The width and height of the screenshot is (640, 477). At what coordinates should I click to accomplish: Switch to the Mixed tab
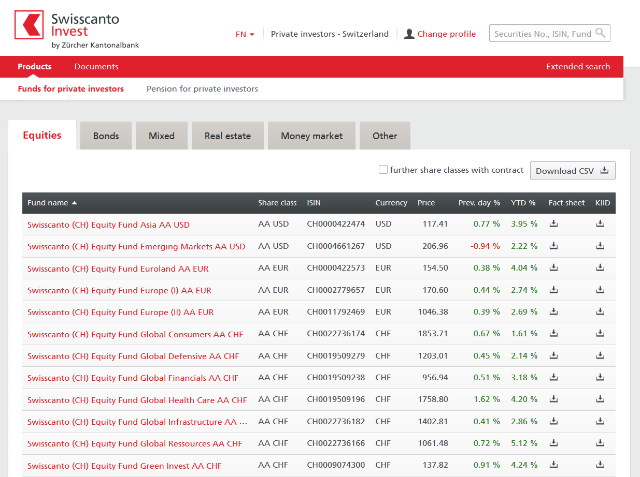point(162,136)
